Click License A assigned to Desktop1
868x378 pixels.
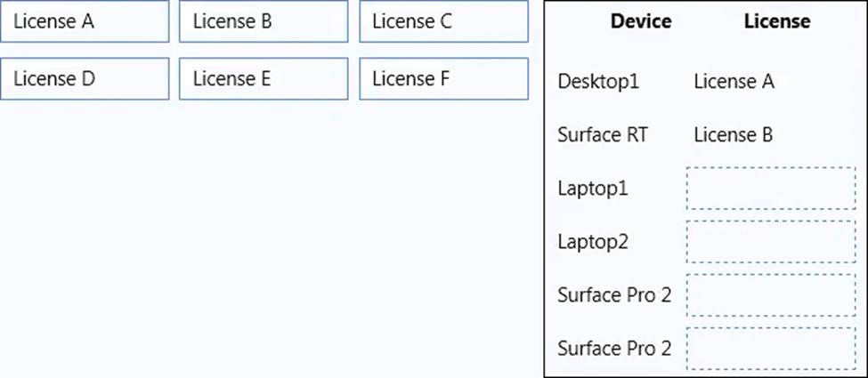734,82
